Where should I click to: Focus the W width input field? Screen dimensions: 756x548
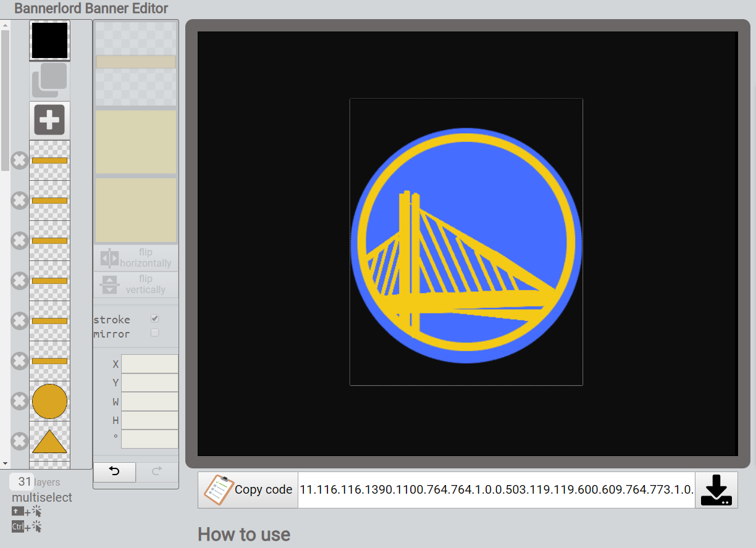[x=150, y=402]
